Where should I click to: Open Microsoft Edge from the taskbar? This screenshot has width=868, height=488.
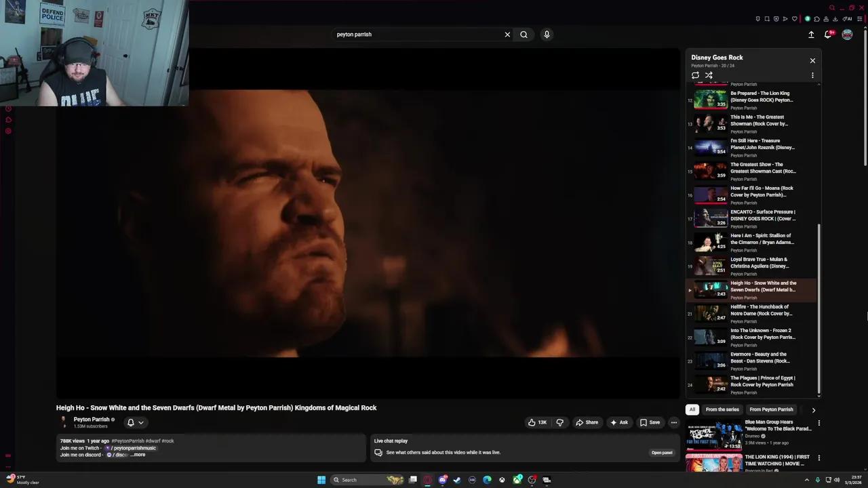487,480
